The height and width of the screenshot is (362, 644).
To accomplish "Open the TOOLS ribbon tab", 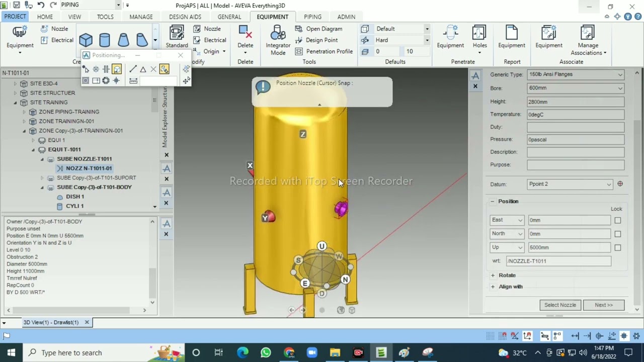I will pos(105,17).
